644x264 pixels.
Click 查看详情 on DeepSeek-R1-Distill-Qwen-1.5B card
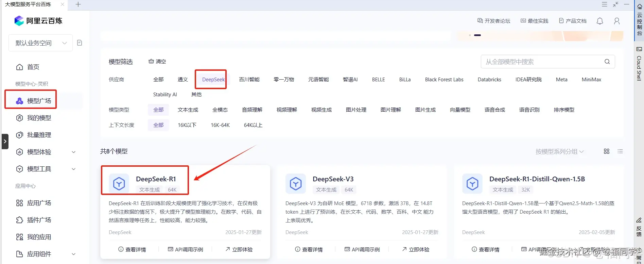coord(485,250)
